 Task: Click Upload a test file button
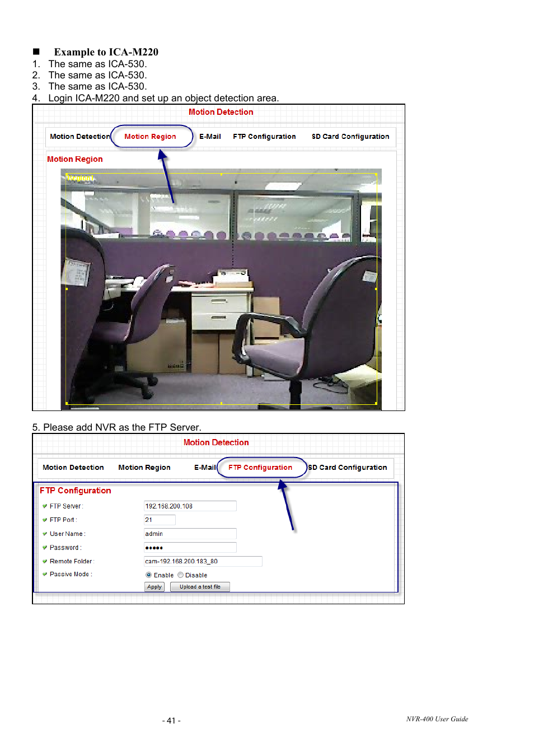click(200, 587)
